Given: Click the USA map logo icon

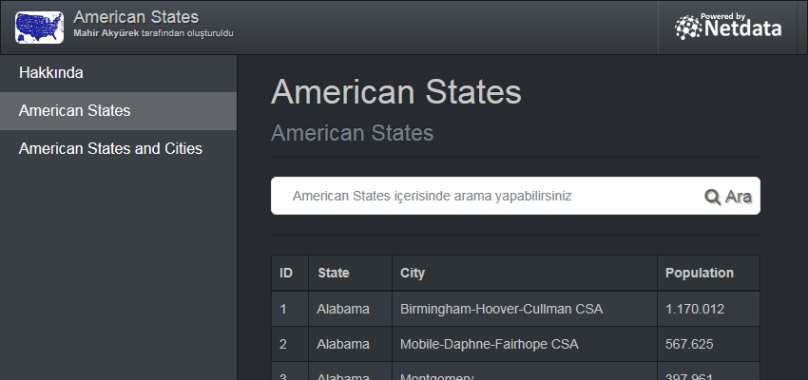Looking at the screenshot, I should point(39,27).
